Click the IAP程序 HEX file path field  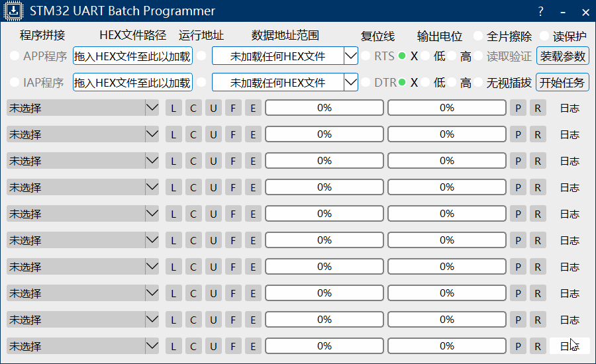click(x=132, y=82)
